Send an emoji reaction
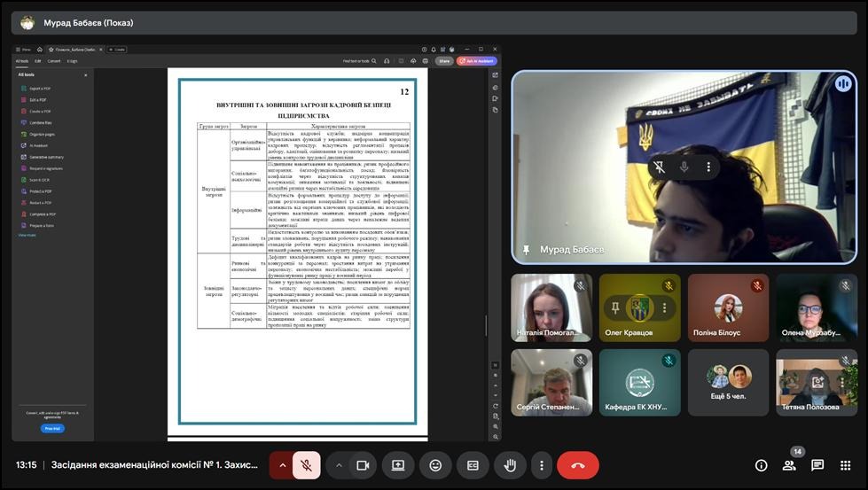 435,465
